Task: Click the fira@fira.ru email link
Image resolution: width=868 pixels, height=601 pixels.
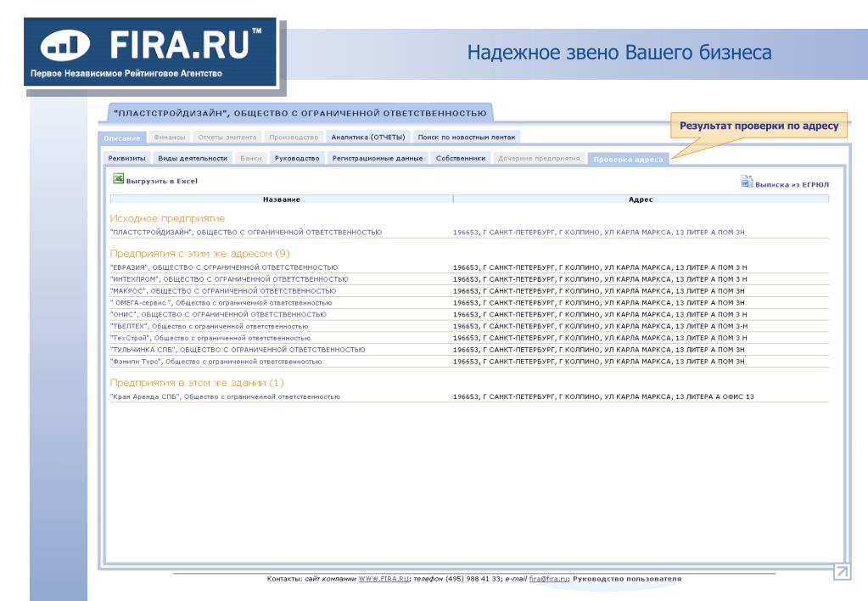Action: click(548, 579)
